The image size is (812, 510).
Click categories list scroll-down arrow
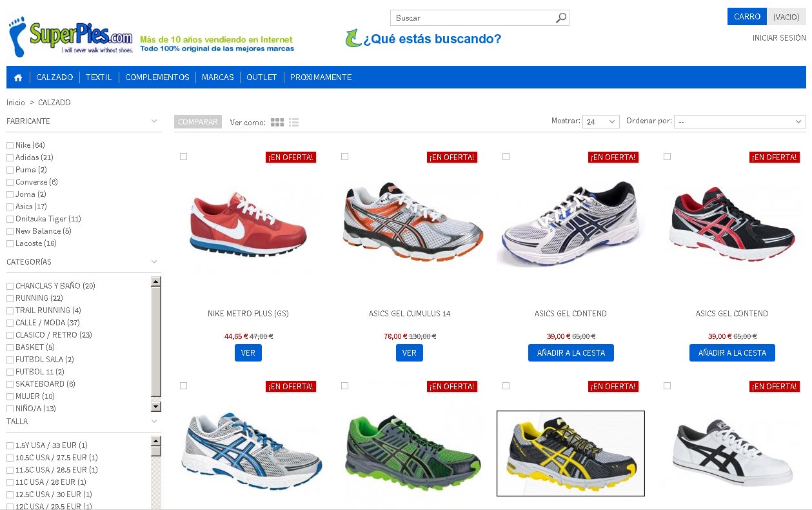coord(155,406)
